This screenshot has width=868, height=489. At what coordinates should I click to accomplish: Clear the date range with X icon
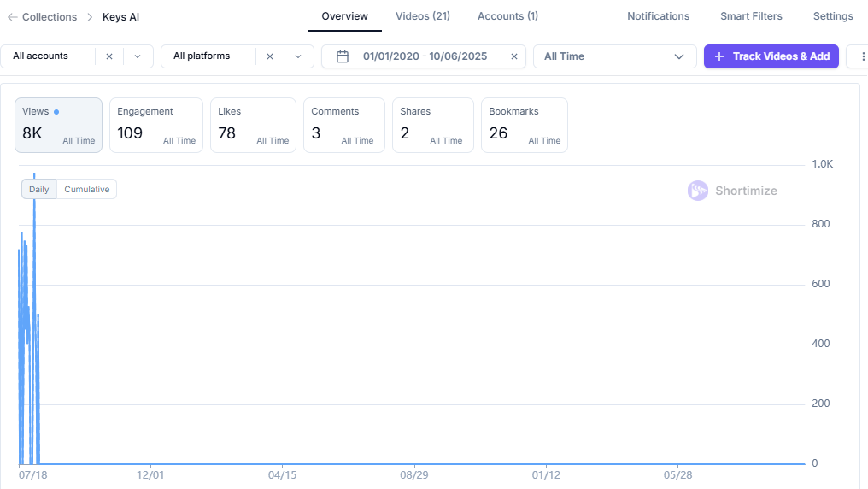pyautogui.click(x=514, y=56)
